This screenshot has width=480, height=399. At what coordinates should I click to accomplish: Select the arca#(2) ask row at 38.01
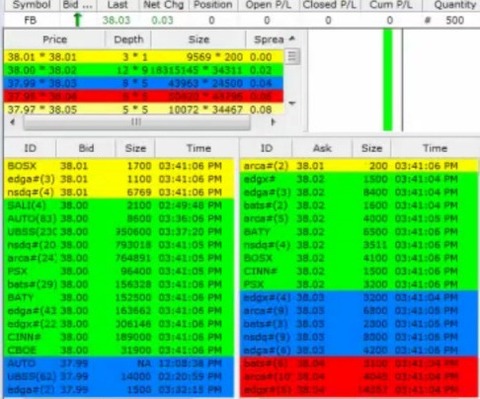(x=359, y=166)
